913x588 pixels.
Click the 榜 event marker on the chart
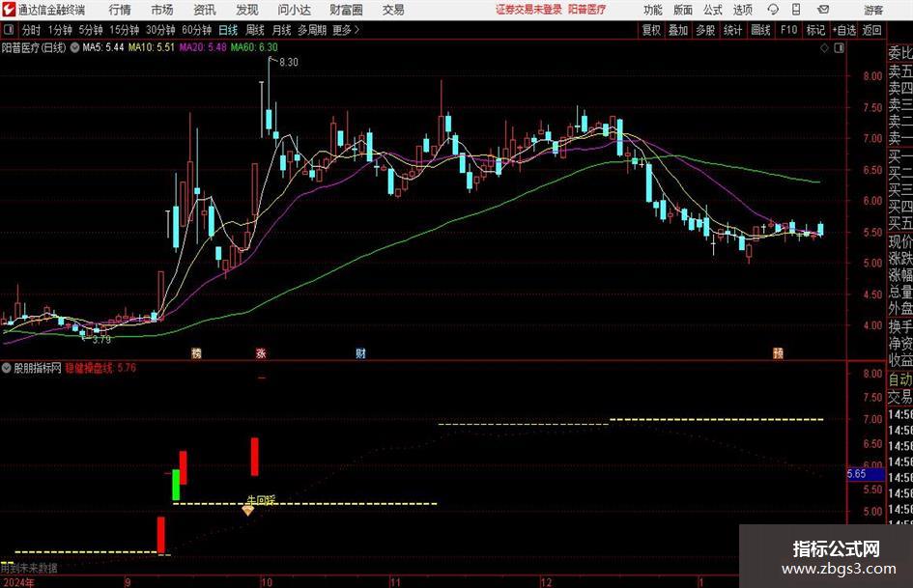196,352
